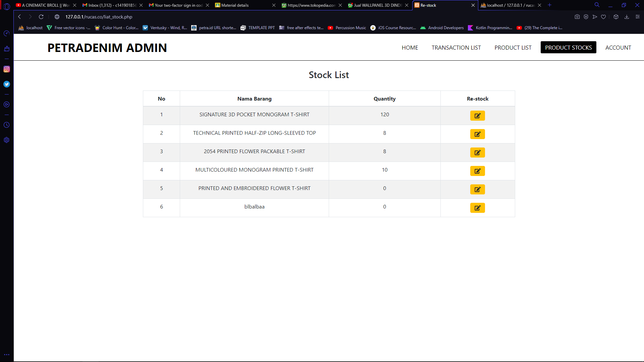The height and width of the screenshot is (362, 644).
Task: Click re-stock edit icon for SIGNATURE 3D POCKET MONOGRAM
Action: pos(477,116)
